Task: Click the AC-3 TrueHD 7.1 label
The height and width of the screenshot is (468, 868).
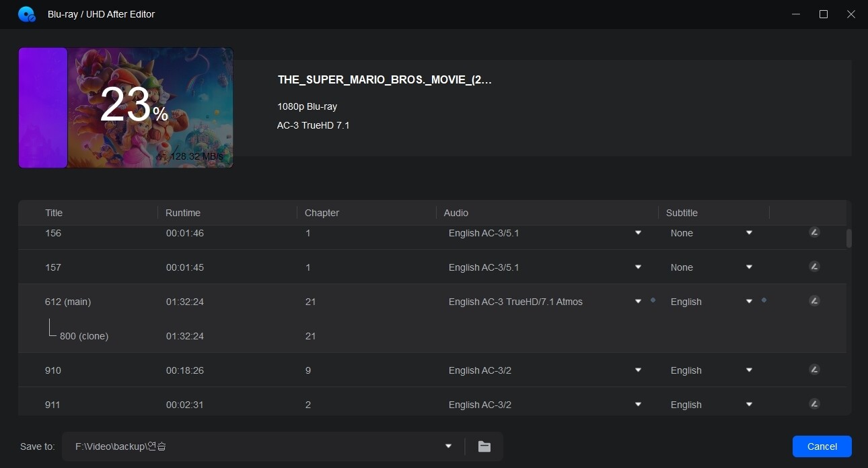Action: 313,125
